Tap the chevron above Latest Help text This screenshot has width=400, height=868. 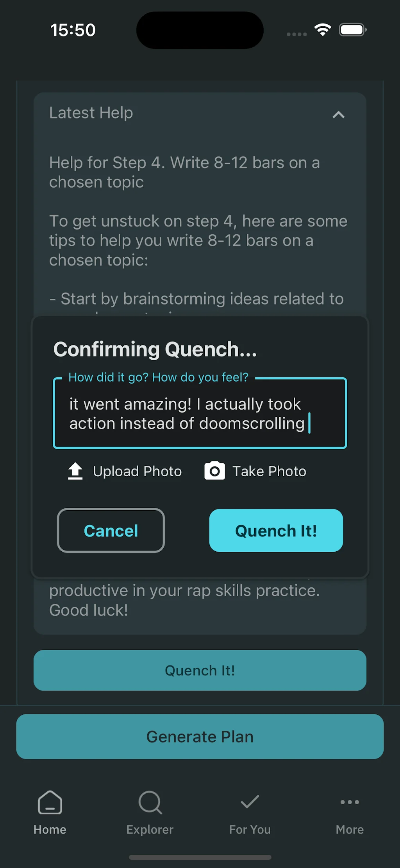[339, 115]
